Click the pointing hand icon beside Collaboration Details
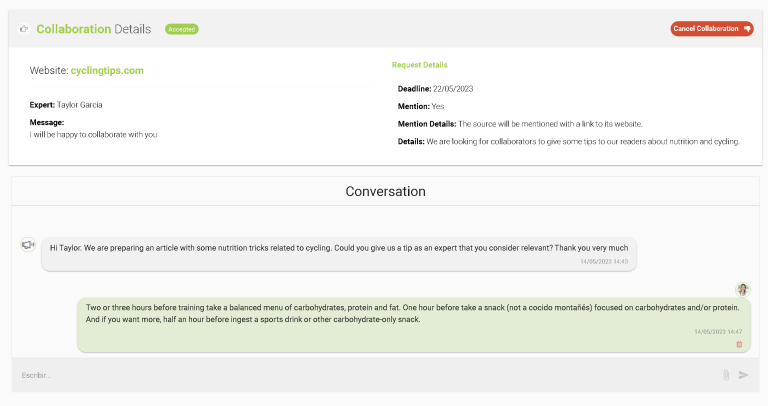 point(24,29)
